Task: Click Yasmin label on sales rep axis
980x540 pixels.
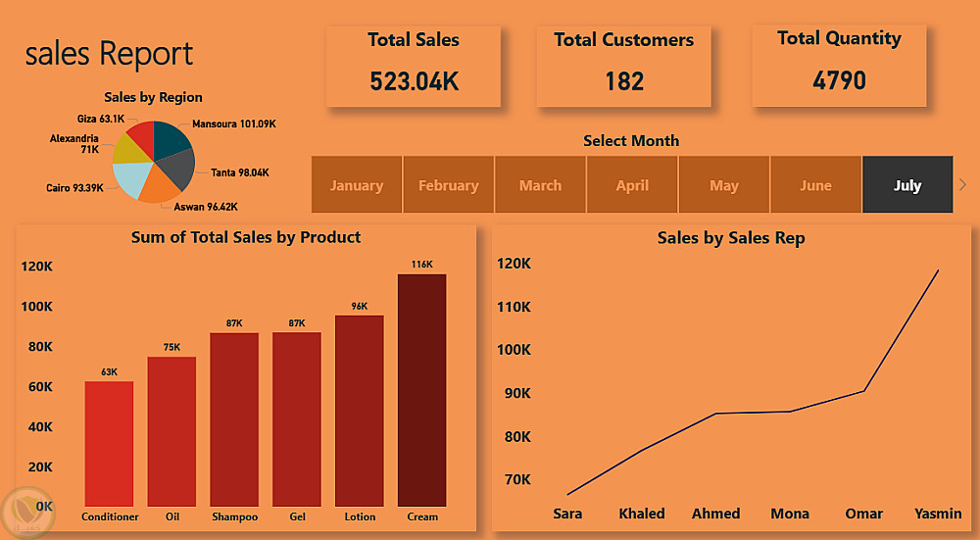Action: coord(938,514)
